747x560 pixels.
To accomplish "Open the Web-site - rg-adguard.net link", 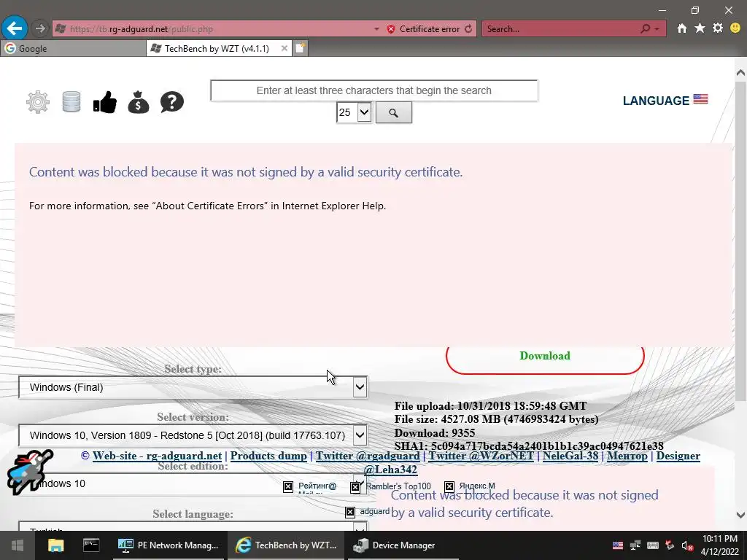I will [157, 456].
